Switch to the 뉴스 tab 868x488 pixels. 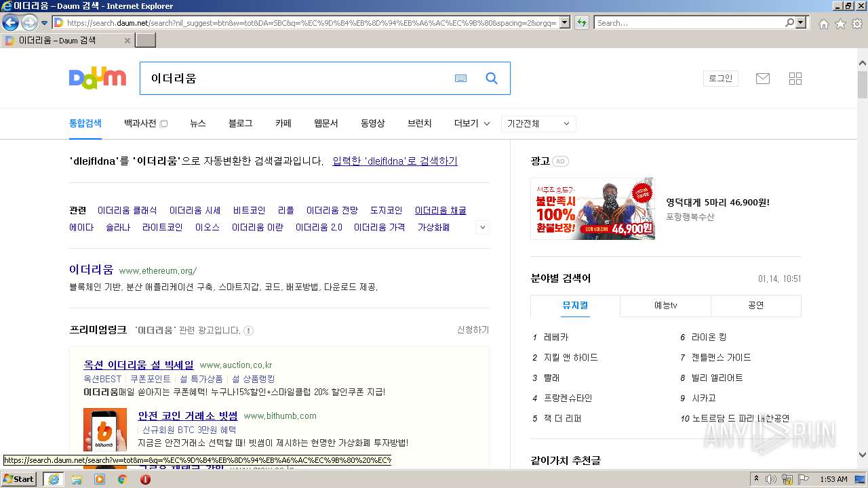point(198,123)
